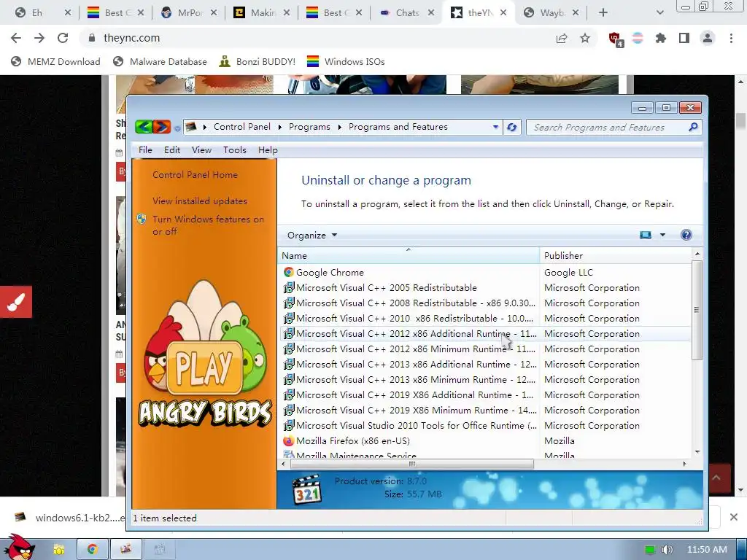747x560 pixels.
Task: Click the red paintbrush button on the webpage
Action: click(16, 302)
